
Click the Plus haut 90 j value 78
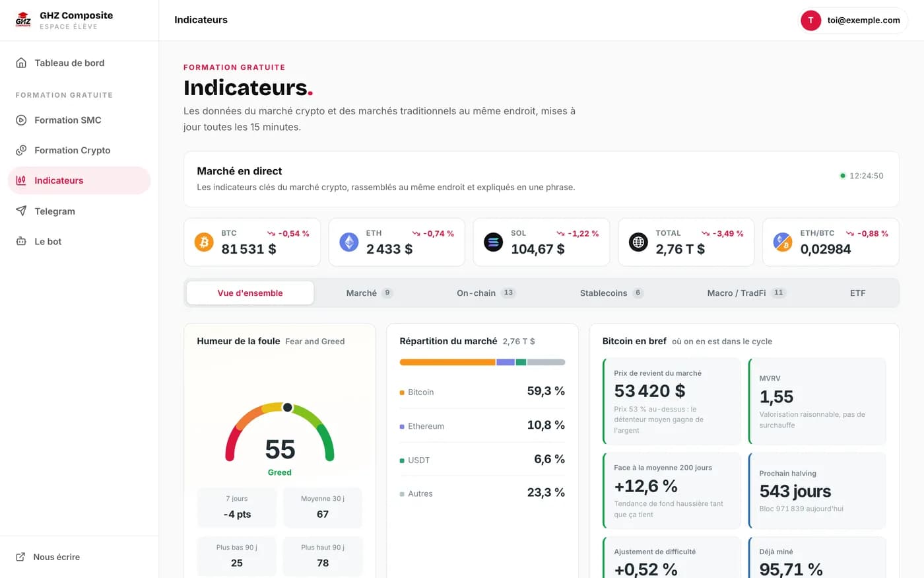(x=323, y=563)
